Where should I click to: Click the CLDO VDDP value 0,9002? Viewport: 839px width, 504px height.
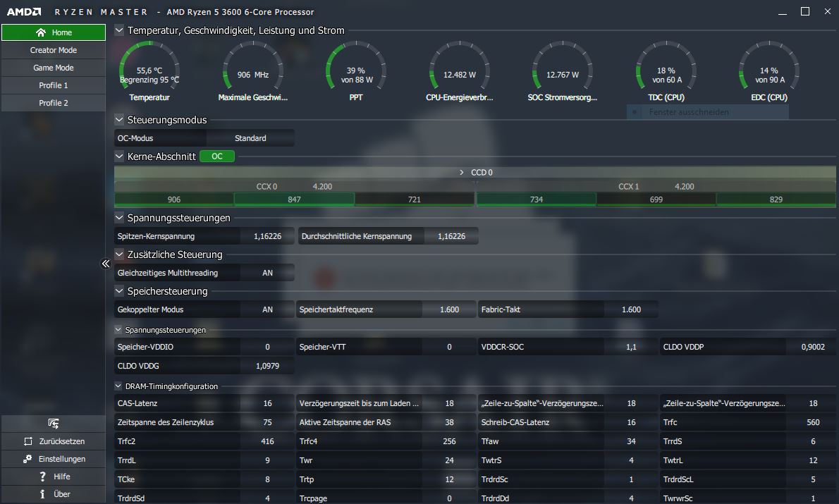pyautogui.click(x=813, y=348)
